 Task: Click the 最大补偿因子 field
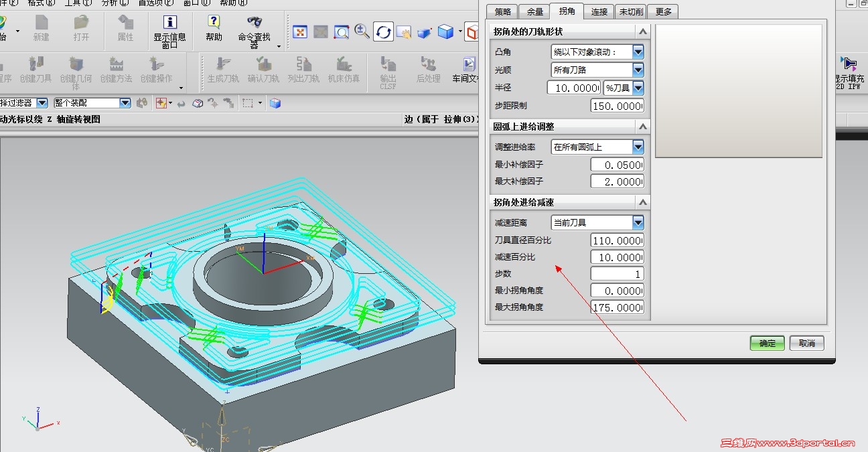point(618,181)
